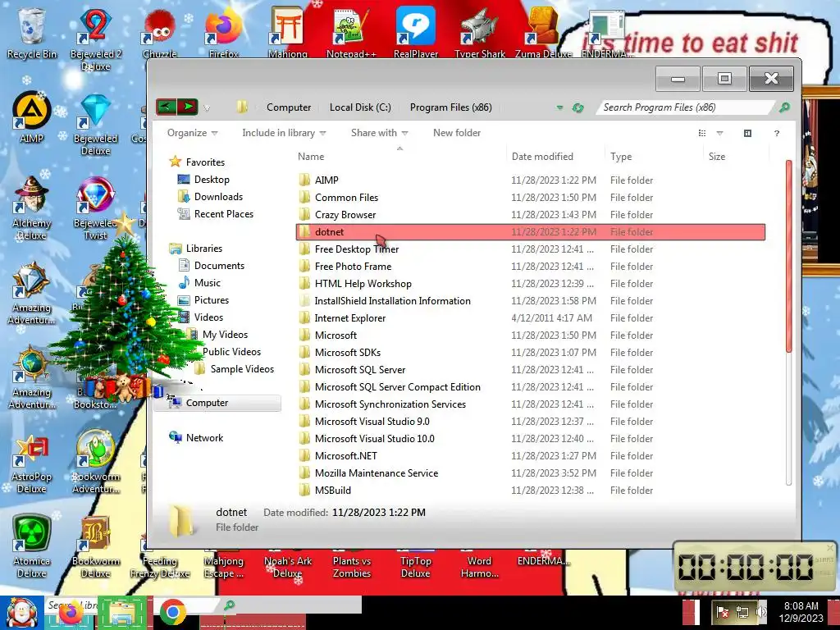Open the Chuzzle desktop shortcut
840x630 pixels.
coord(160,32)
